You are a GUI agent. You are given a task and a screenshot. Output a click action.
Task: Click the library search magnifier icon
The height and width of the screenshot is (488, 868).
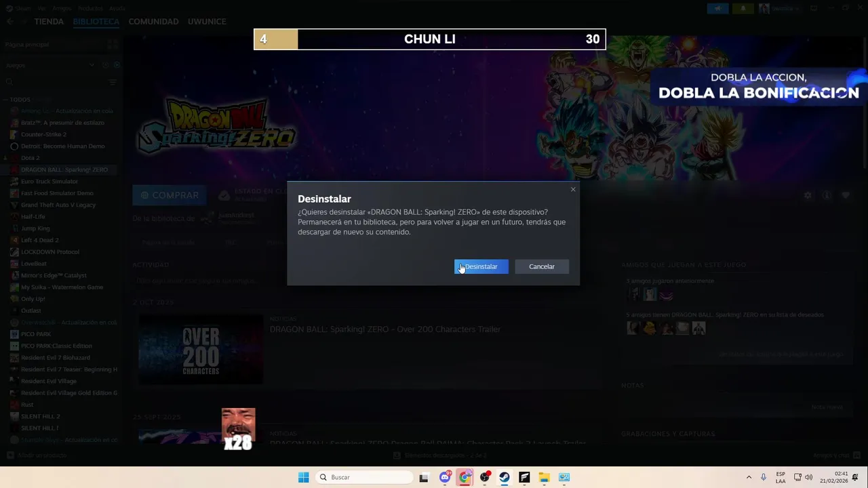point(9,82)
